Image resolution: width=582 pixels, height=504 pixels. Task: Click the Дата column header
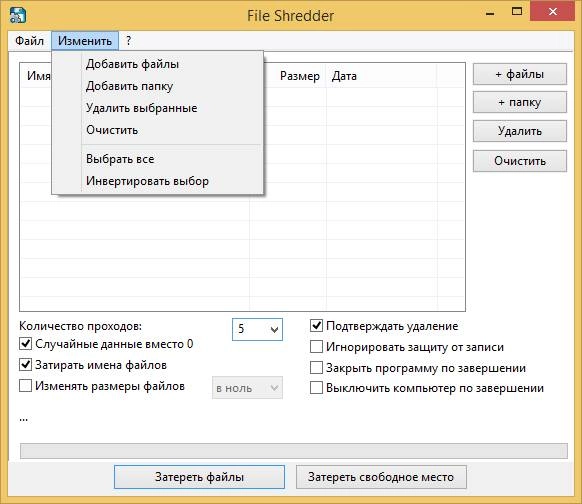point(382,76)
